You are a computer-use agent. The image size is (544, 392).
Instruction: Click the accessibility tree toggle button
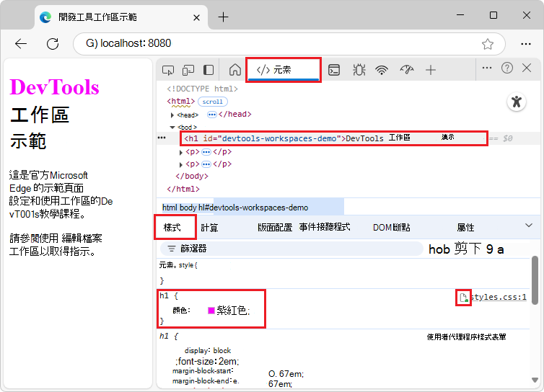517,102
